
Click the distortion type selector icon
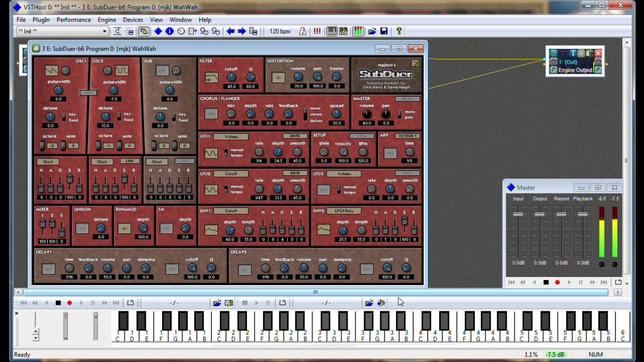click(278, 77)
